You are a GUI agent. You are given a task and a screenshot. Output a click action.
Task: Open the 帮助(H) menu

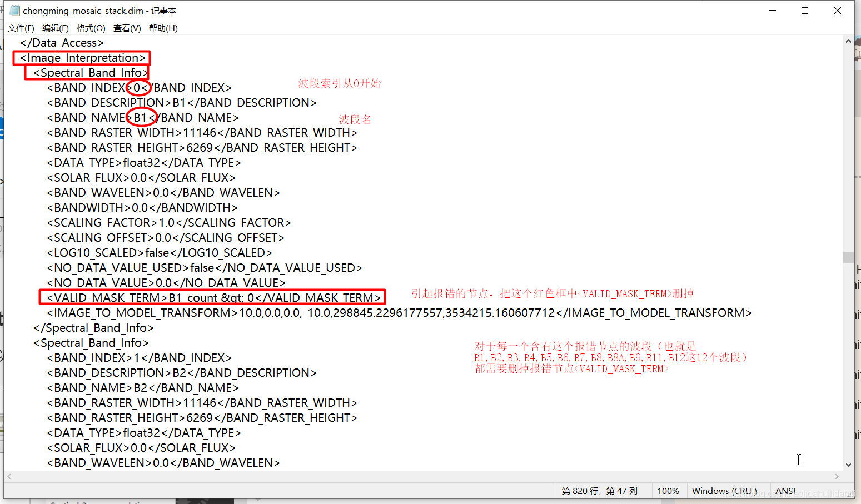click(163, 28)
